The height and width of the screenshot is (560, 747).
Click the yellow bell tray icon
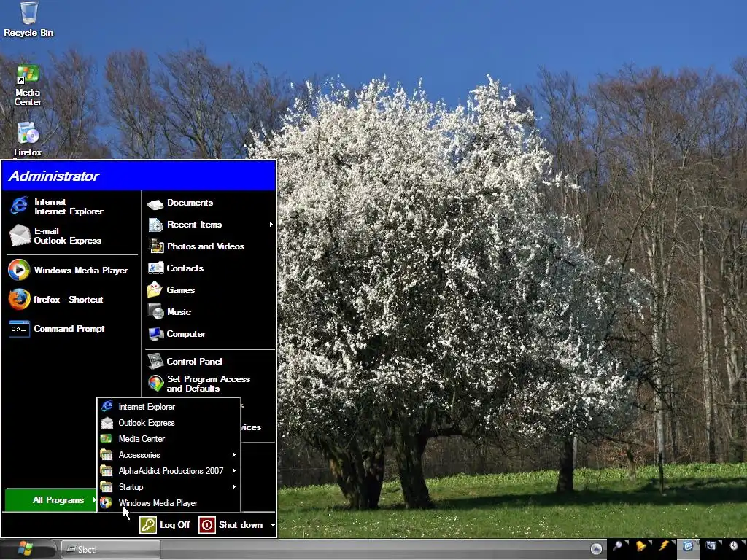coord(641,546)
